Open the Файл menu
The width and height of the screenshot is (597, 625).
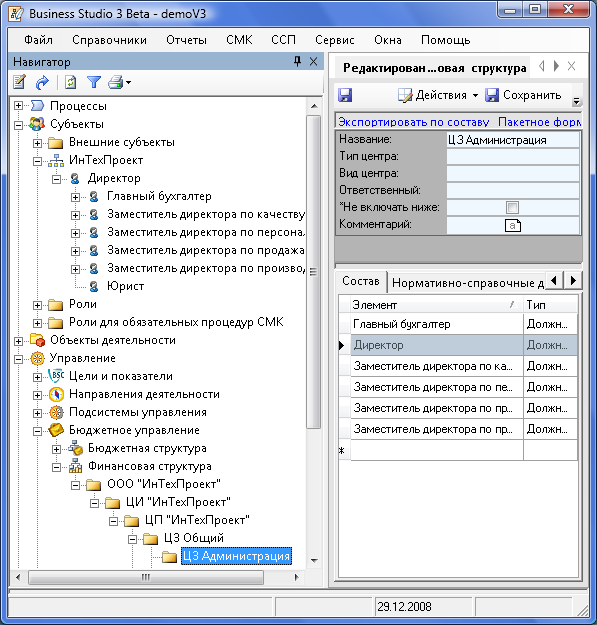pyautogui.click(x=38, y=40)
